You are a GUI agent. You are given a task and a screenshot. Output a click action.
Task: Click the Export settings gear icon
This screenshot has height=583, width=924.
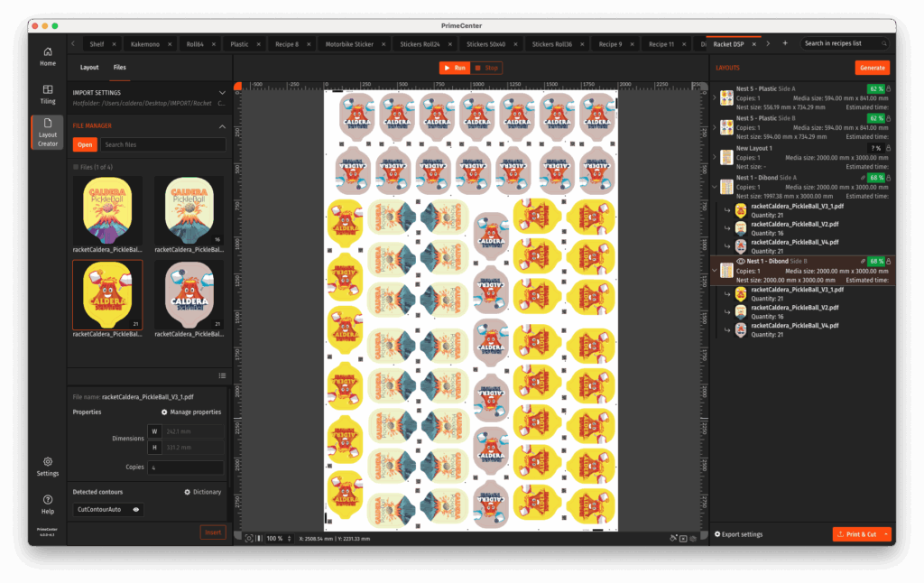(717, 534)
